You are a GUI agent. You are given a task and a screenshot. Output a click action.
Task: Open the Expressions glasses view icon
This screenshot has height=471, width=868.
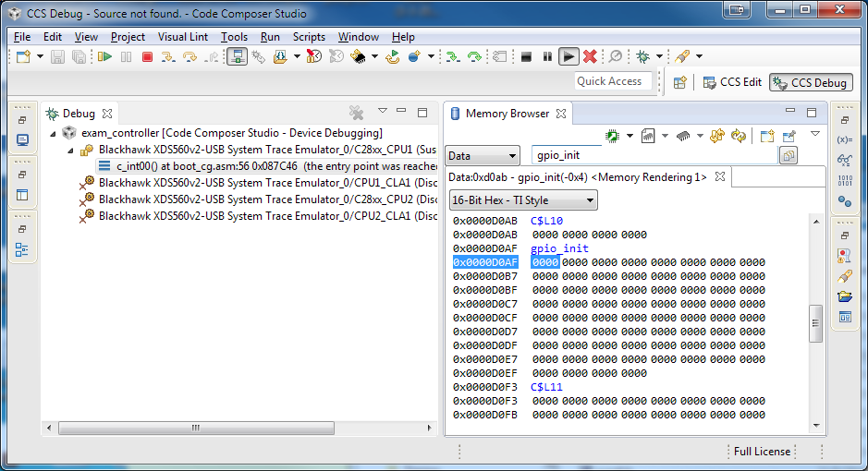[845, 160]
